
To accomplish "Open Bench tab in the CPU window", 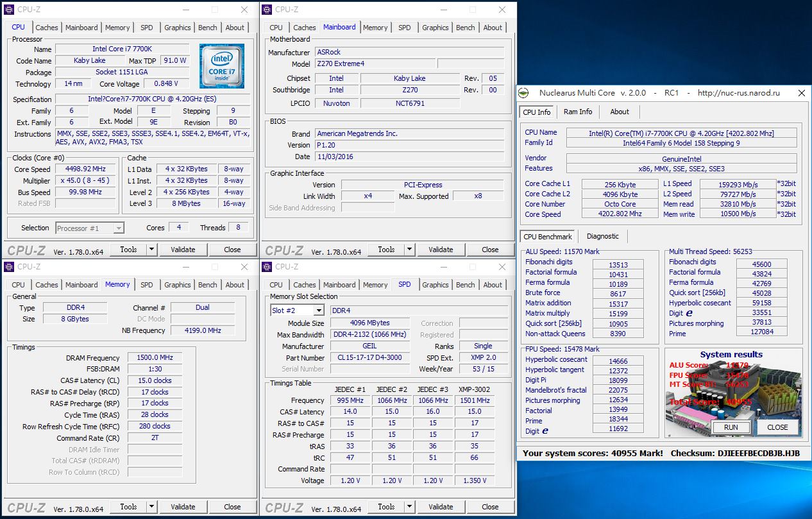I will 208,28.
